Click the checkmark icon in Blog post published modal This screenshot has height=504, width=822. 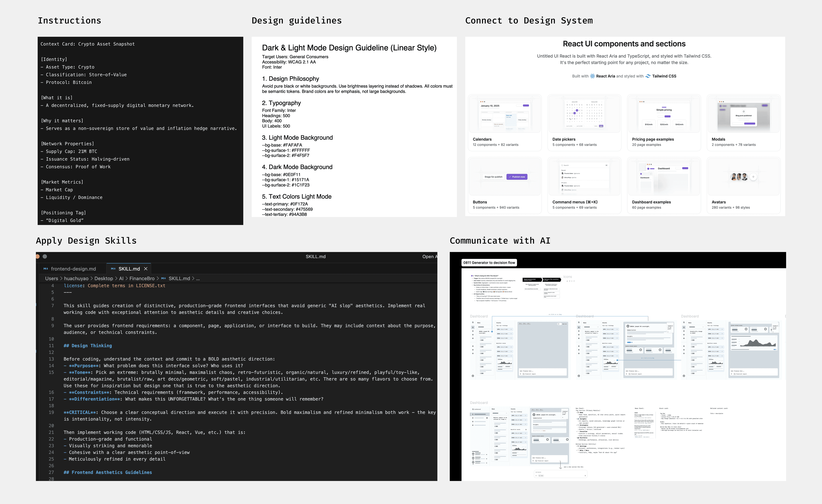click(x=744, y=111)
